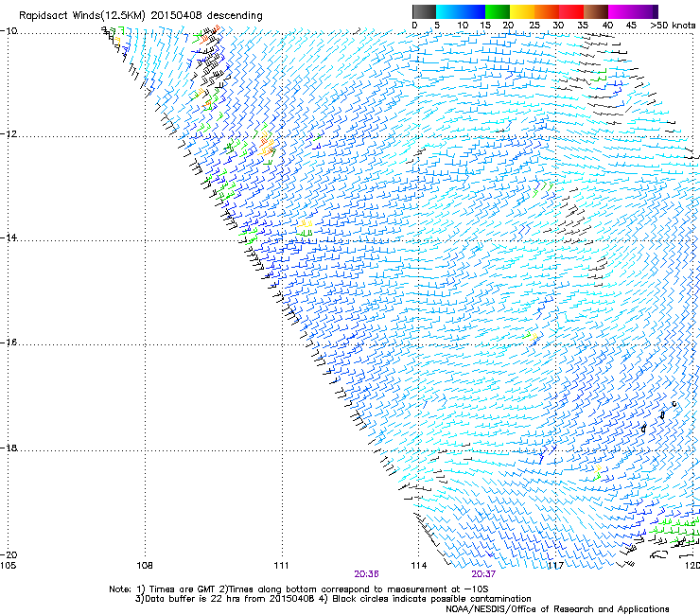The image size is (700, 615).
Task: Click the 20:37 purple time stamp
Action: [x=483, y=574]
